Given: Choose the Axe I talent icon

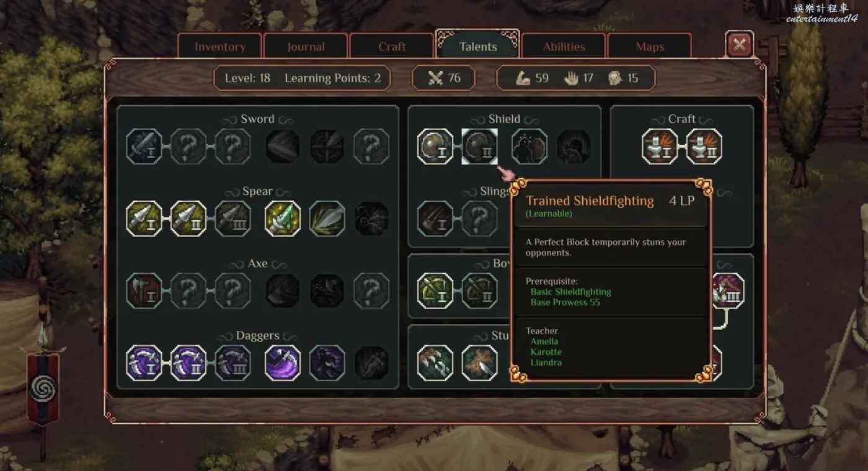Looking at the screenshot, I should (144, 291).
